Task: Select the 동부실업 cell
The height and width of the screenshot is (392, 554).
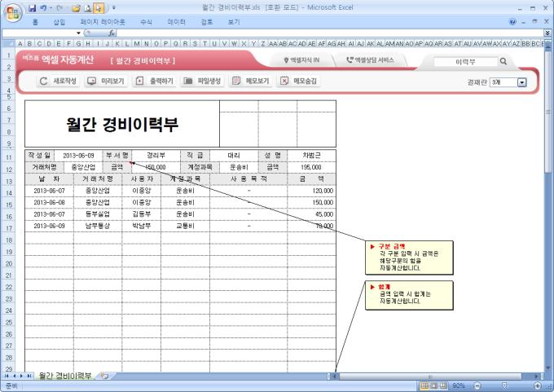Action: coord(98,214)
